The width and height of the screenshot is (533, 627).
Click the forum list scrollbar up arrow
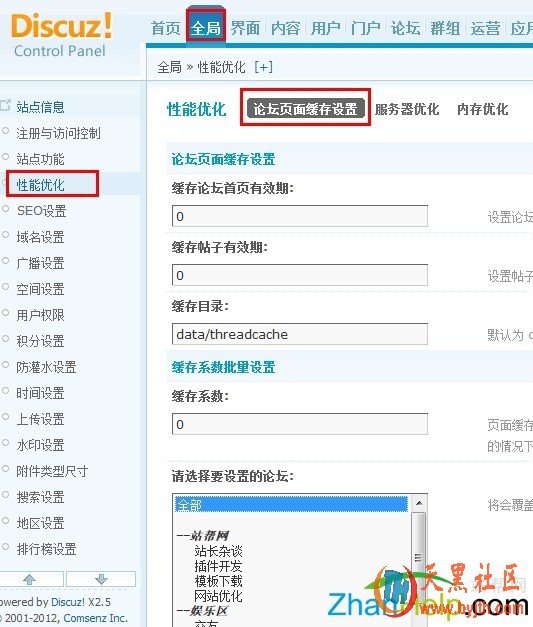tap(419, 503)
